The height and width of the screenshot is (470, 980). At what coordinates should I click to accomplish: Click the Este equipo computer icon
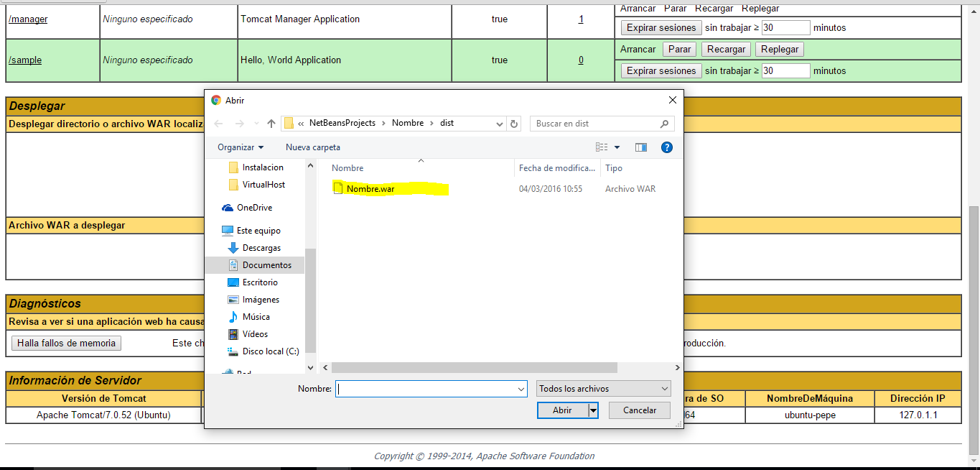tap(228, 231)
